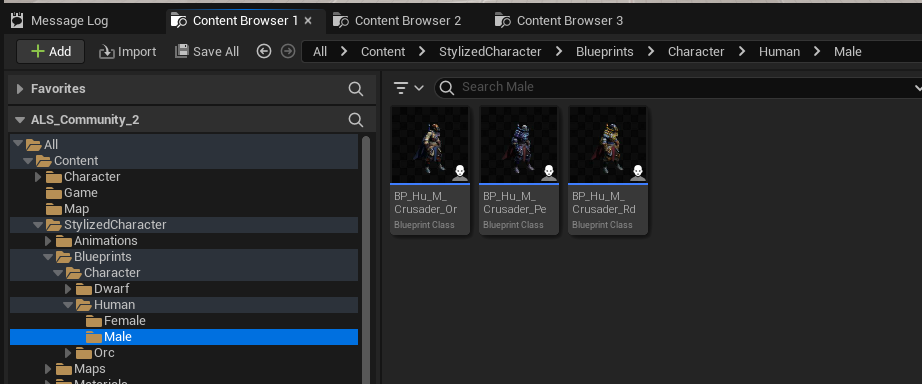Go forward in folder history
922x384 pixels.
pyautogui.click(x=288, y=52)
